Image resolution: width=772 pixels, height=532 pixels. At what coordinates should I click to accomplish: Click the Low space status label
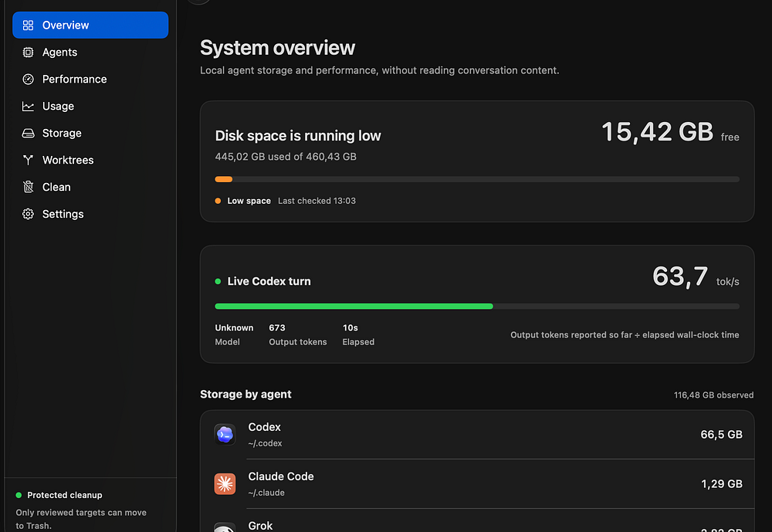249,201
